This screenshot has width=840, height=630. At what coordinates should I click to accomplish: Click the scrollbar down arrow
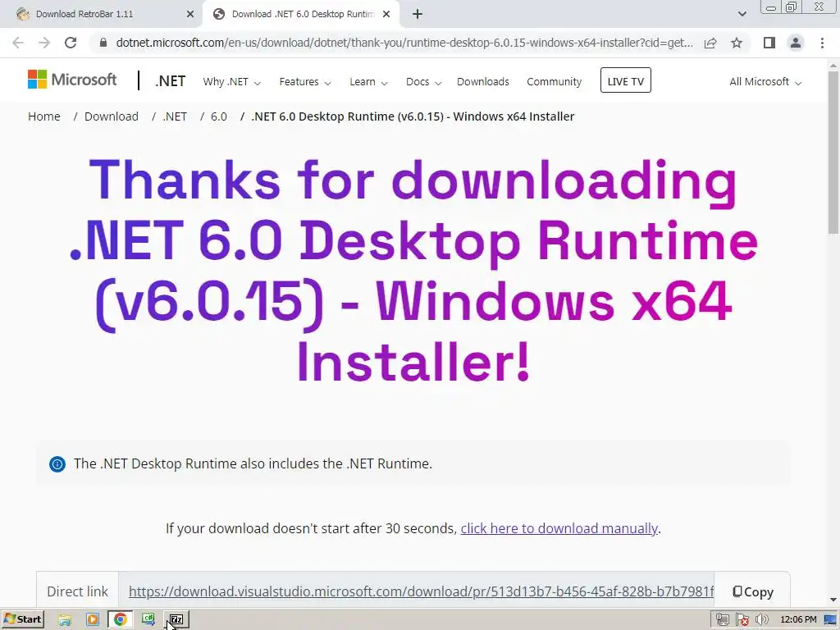(x=833, y=600)
